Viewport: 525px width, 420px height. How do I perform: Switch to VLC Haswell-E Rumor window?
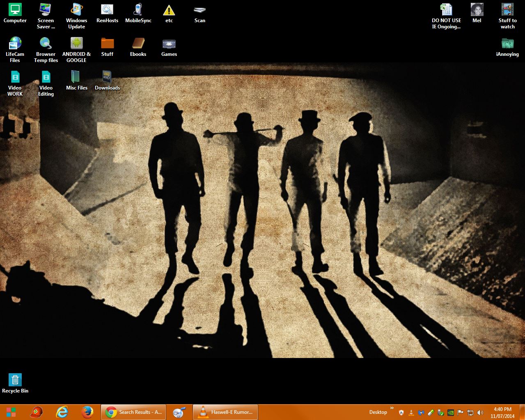pyautogui.click(x=225, y=412)
